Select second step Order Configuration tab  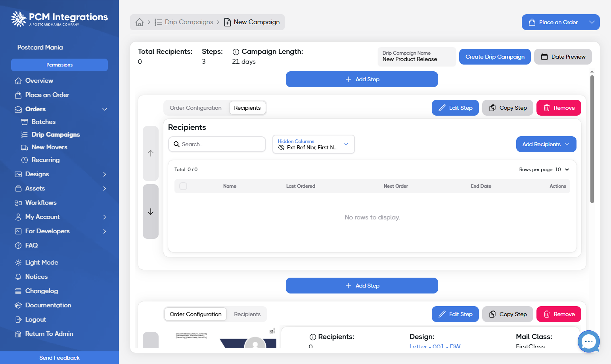[x=195, y=314]
